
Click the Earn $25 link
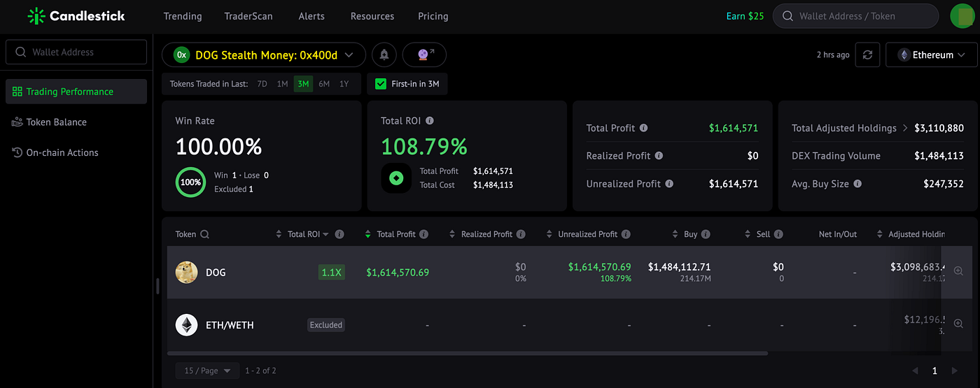click(745, 16)
